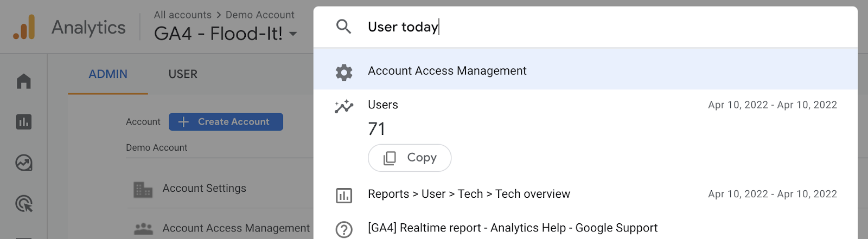
Task: Click the help question-mark icon
Action: [x=344, y=229]
